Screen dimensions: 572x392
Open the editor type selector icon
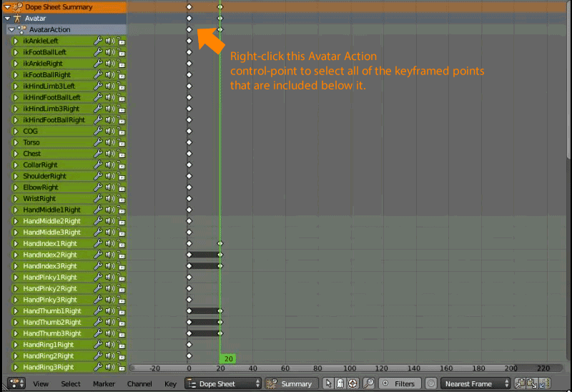click(16, 383)
